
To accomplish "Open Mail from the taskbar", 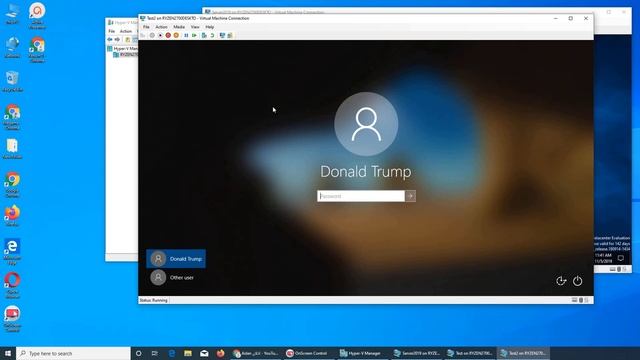I will pyautogui.click(x=204, y=353).
